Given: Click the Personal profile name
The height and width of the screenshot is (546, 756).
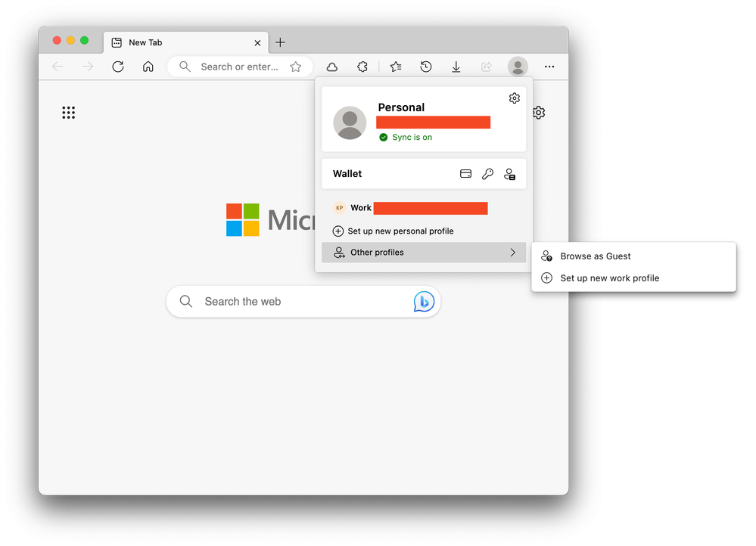Looking at the screenshot, I should pos(401,107).
